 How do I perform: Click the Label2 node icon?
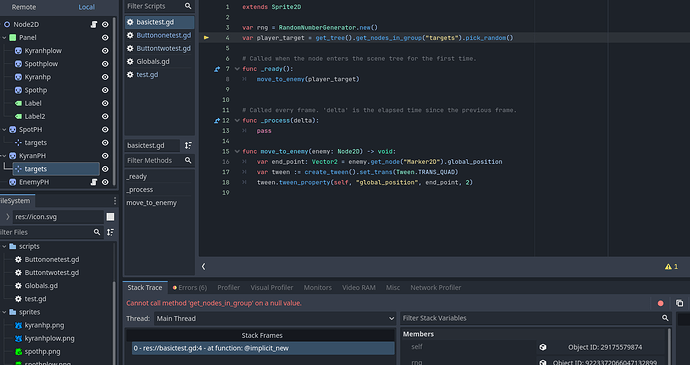coord(18,116)
